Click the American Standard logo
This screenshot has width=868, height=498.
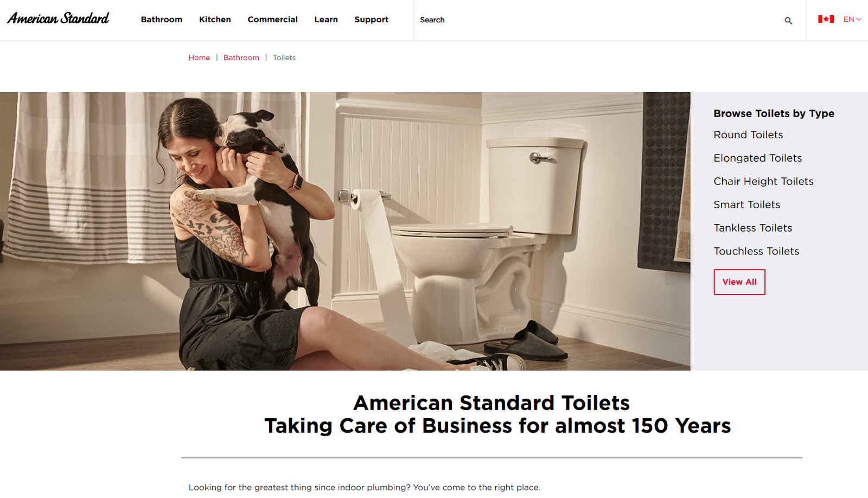(58, 18)
